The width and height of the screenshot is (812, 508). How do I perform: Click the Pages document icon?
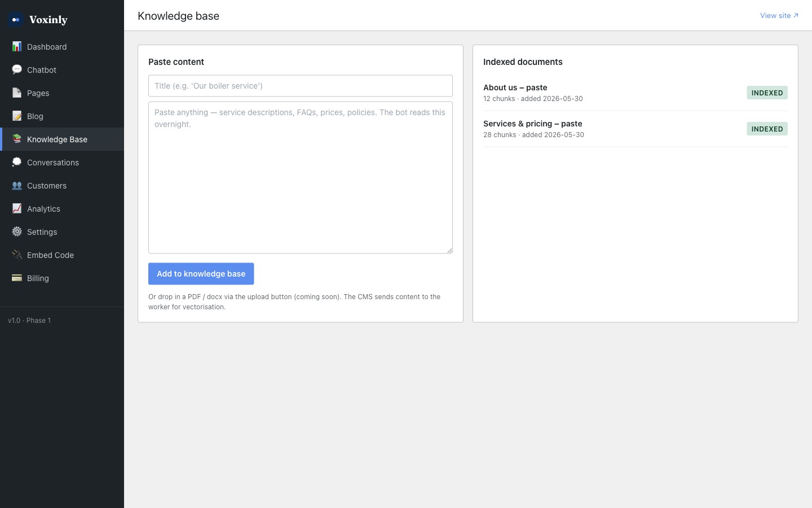click(x=17, y=93)
